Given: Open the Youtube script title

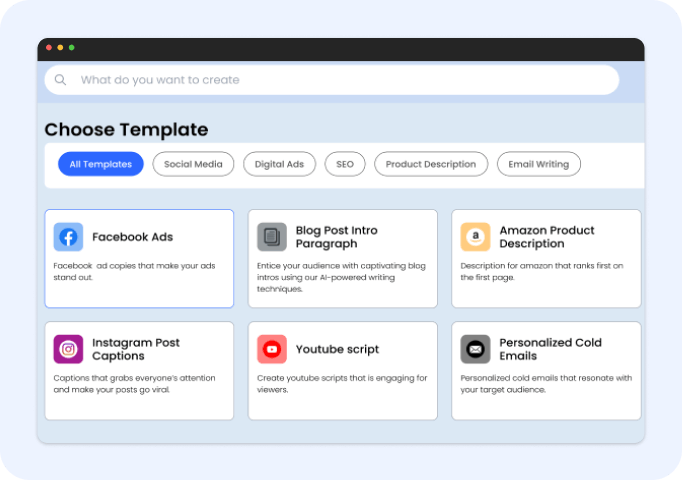Looking at the screenshot, I should coord(338,349).
